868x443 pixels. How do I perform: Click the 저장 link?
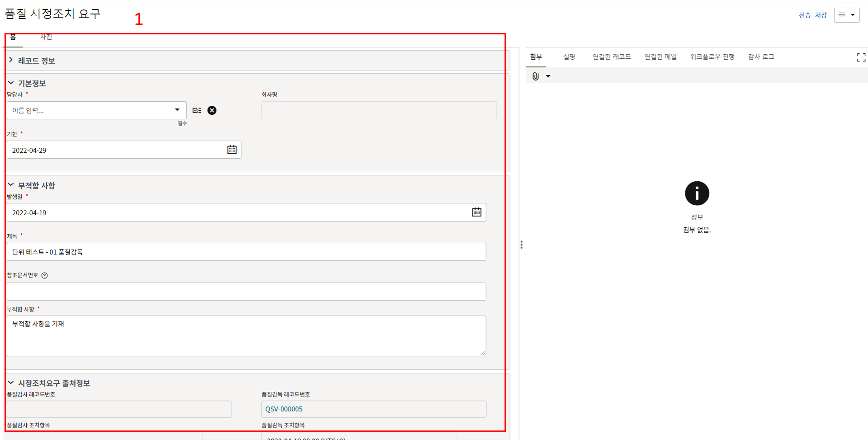click(821, 15)
